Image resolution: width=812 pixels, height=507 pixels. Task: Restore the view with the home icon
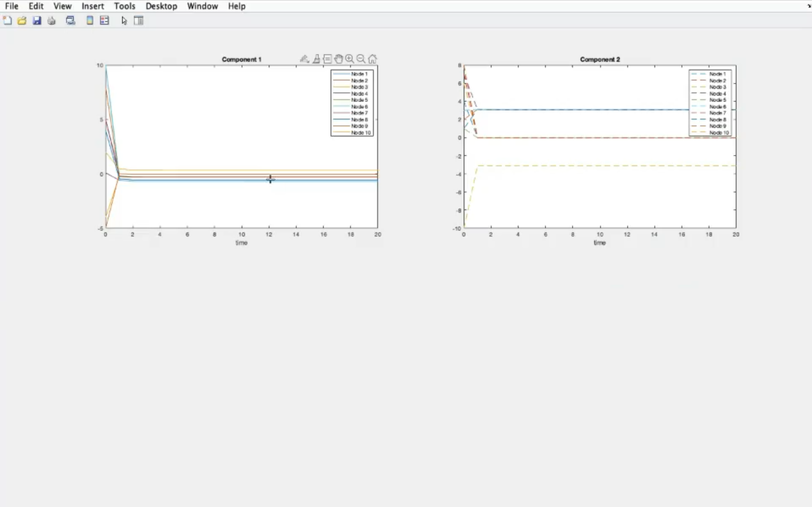click(372, 59)
